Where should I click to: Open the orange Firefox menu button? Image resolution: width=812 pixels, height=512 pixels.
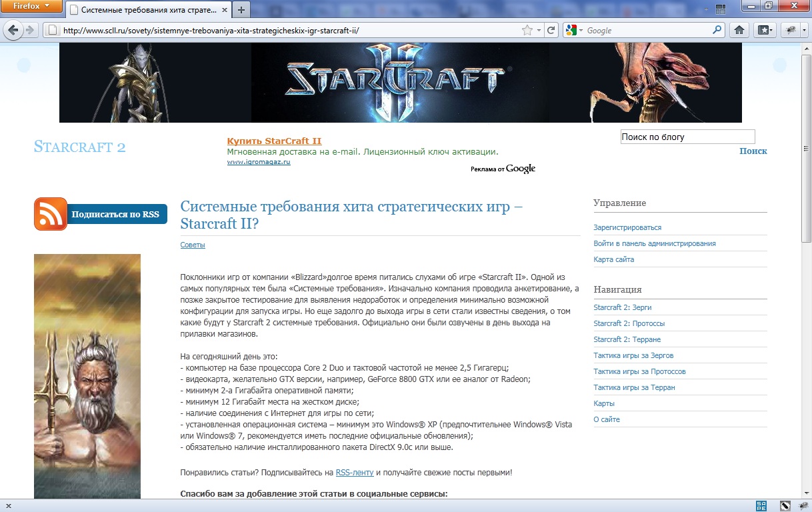point(31,7)
